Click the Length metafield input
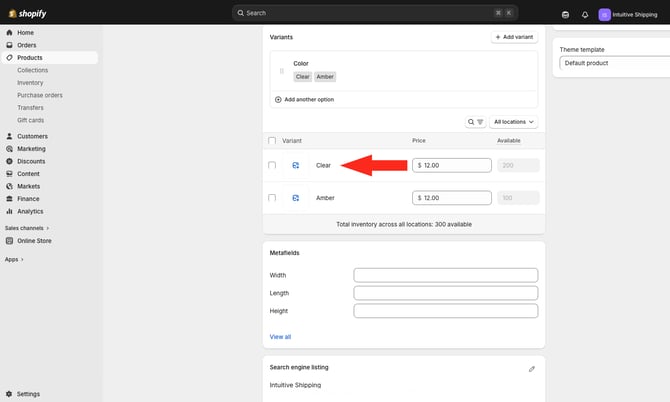 [x=446, y=293]
